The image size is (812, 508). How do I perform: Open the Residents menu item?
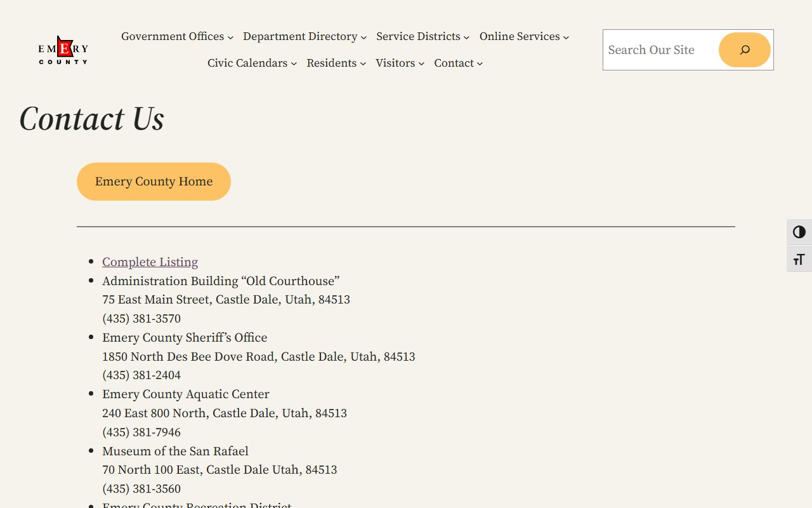click(331, 63)
